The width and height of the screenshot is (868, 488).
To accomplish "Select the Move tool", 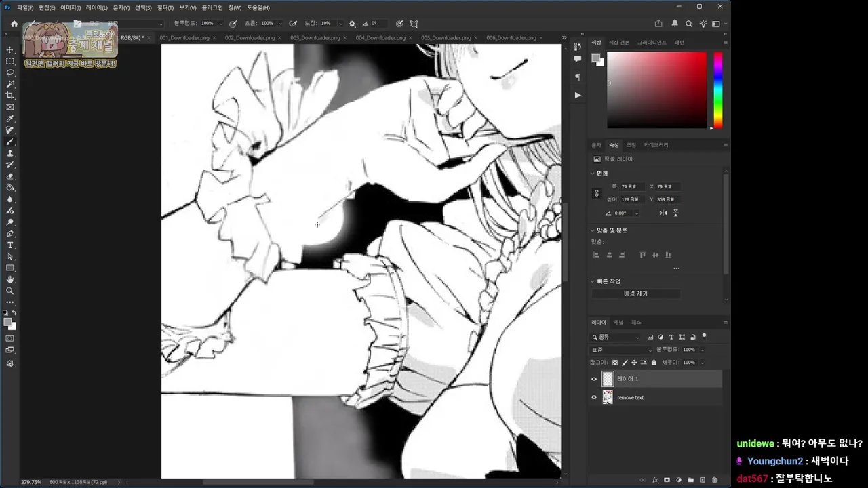I will (x=10, y=49).
